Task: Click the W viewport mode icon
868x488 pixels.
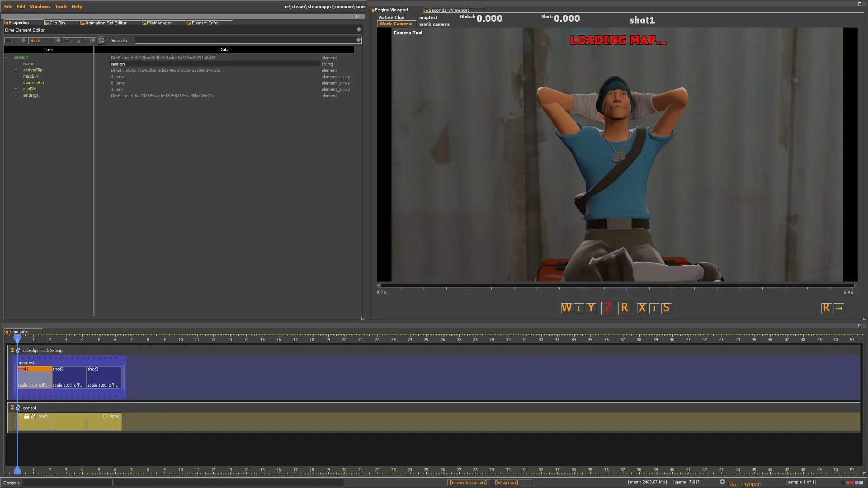Action: [x=566, y=308]
